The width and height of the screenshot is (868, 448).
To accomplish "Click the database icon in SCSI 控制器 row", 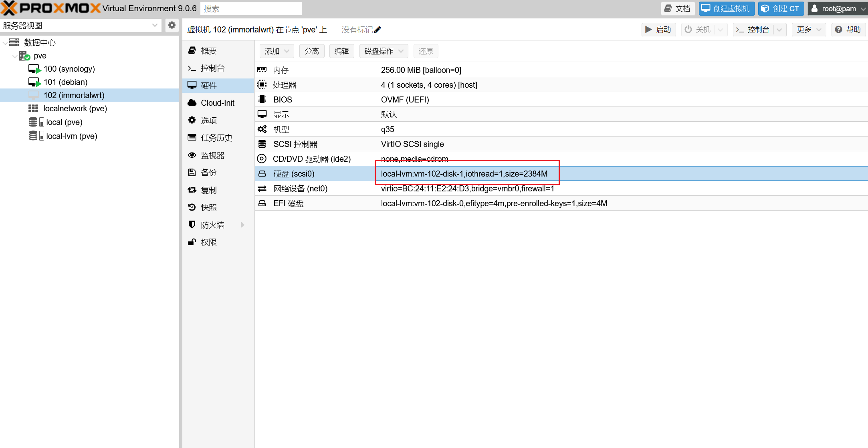I will click(x=262, y=144).
